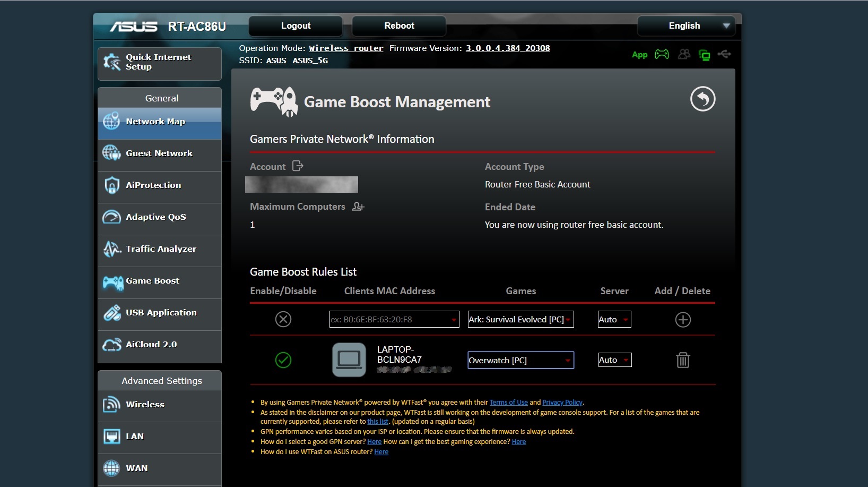Screen dimensions: 868x487
Task: Open AiProtection menu item
Action: pos(160,187)
